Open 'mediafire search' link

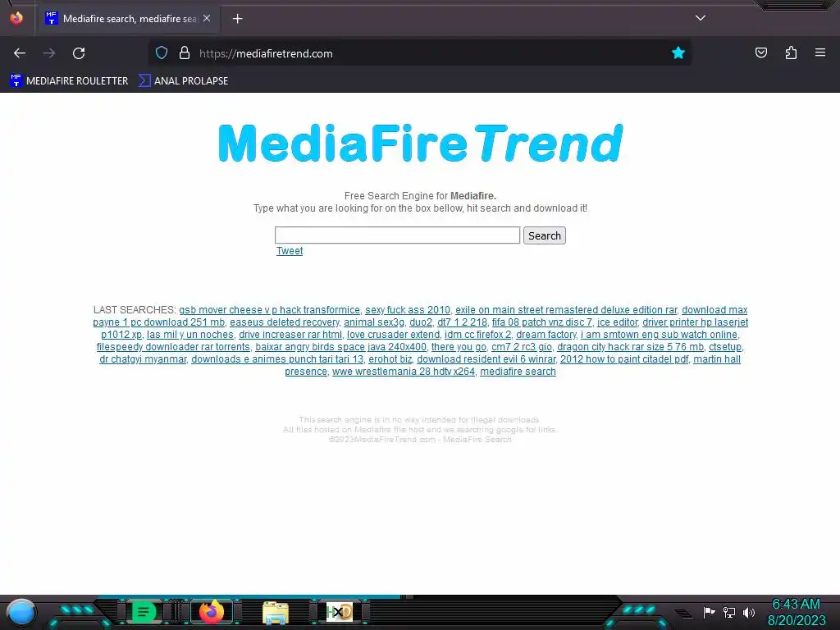(x=518, y=372)
